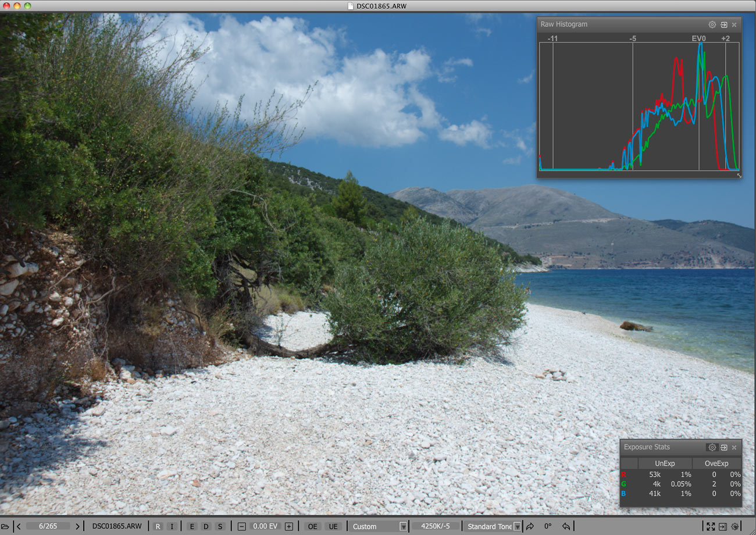Screen dimensions: 756x535
Task: Rotate image counterclockwise with the left curved arrow
Action: coord(566,526)
